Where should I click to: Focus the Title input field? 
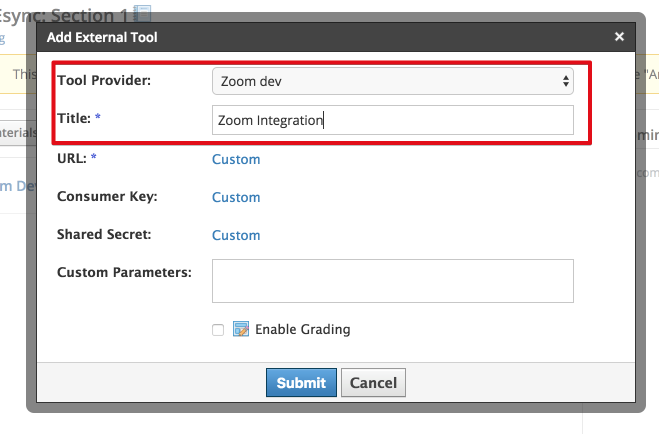click(x=393, y=120)
